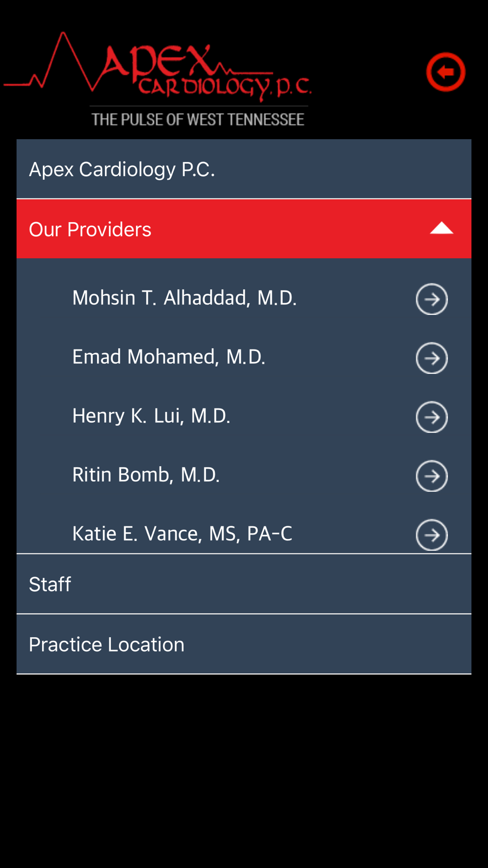Collapse Our Providers with white triangle
Screen dimensions: 488x868
[x=442, y=228]
